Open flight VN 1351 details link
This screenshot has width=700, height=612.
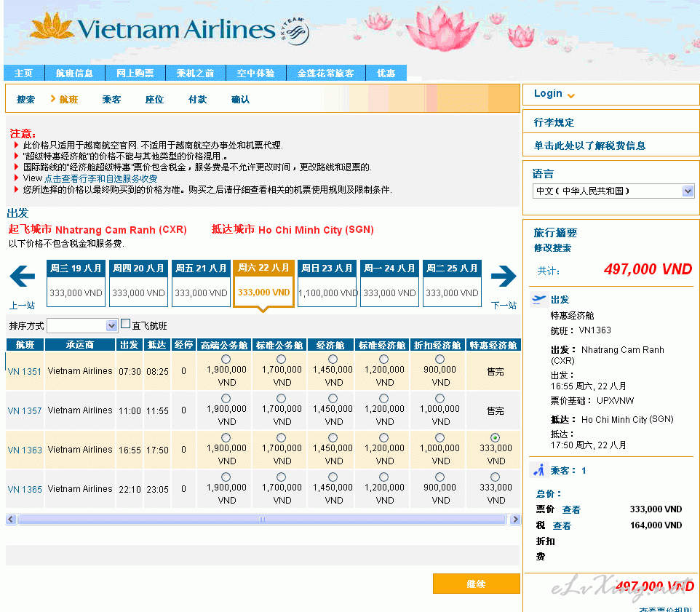pyautogui.click(x=25, y=371)
